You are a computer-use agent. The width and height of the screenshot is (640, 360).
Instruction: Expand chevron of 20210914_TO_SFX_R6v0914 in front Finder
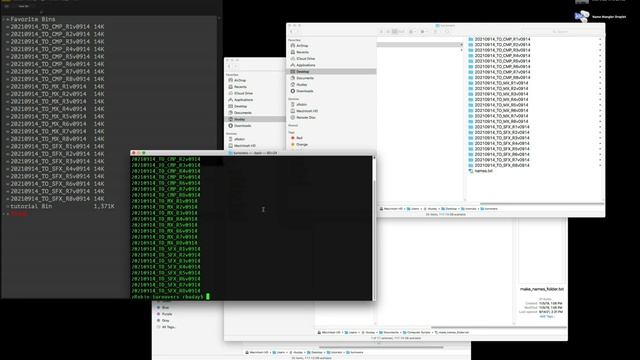click(x=600, y=154)
